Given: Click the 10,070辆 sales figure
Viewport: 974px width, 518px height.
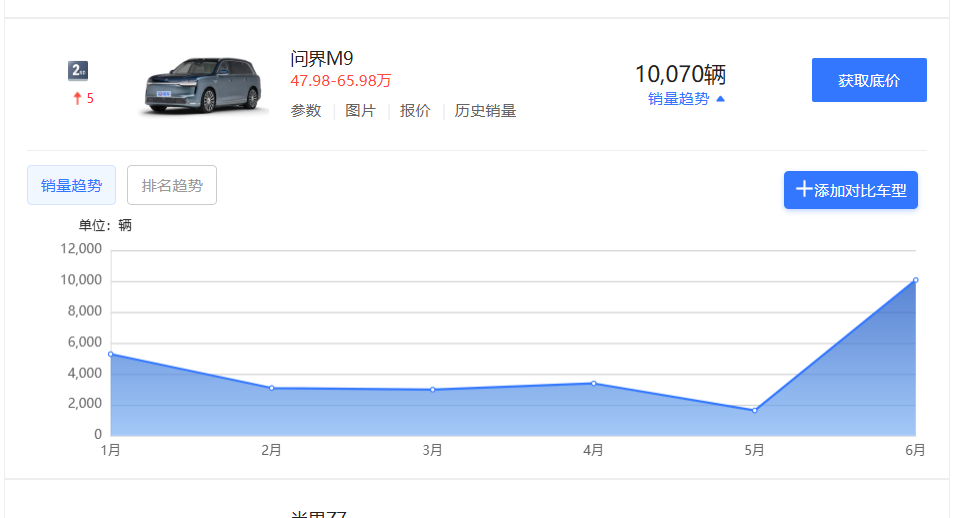Looking at the screenshot, I should click(680, 75).
